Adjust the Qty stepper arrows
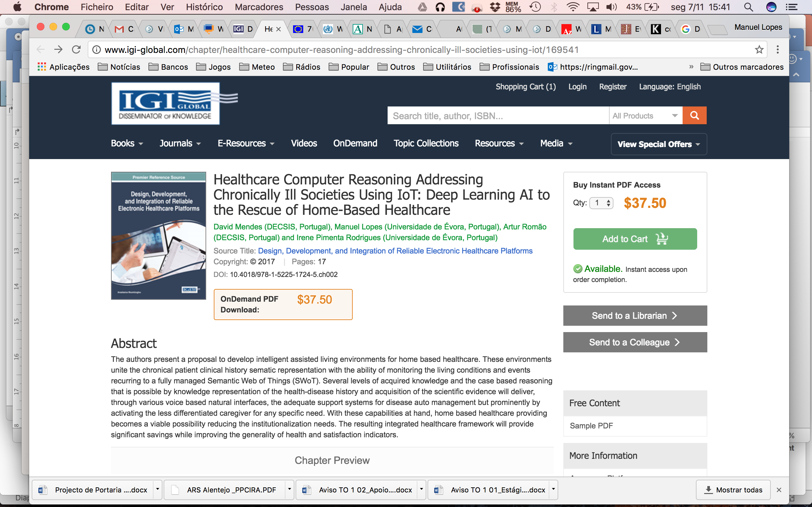Image resolution: width=812 pixels, height=507 pixels. (x=608, y=203)
